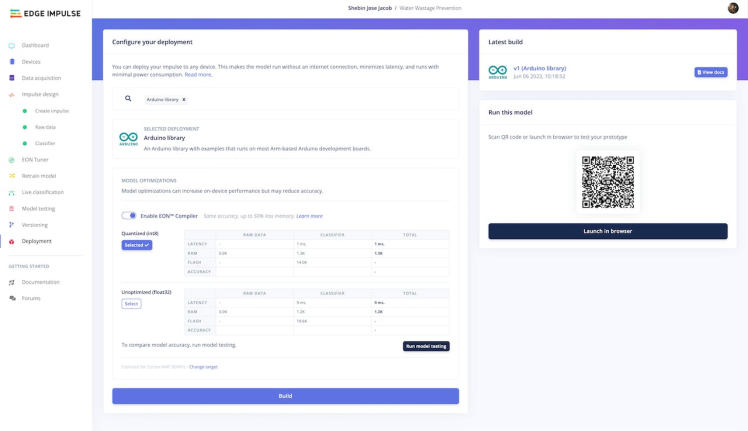
Task: Click the EON Tuner icon
Action: [11, 160]
